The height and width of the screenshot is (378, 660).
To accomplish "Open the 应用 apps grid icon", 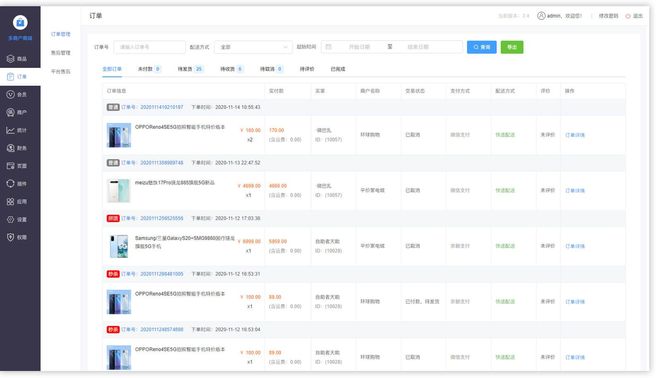I will [11, 202].
